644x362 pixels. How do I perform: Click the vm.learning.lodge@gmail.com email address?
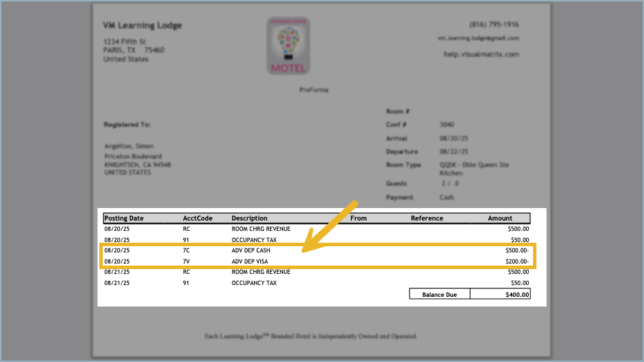coord(477,38)
